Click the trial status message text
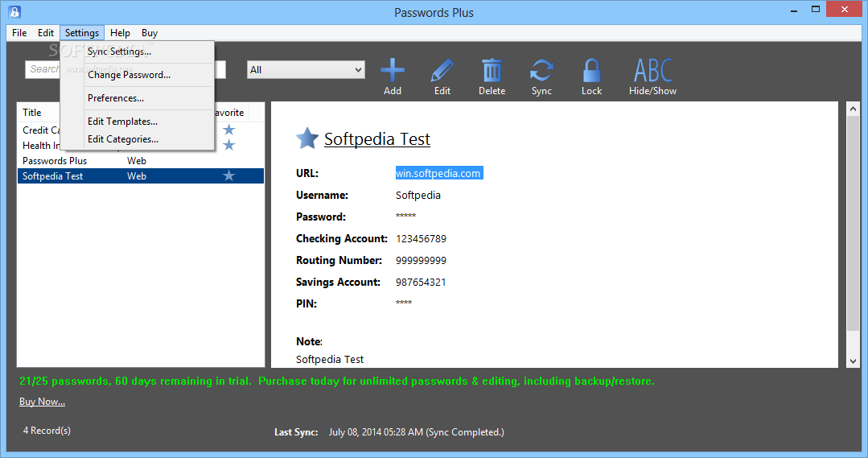 tap(336, 381)
